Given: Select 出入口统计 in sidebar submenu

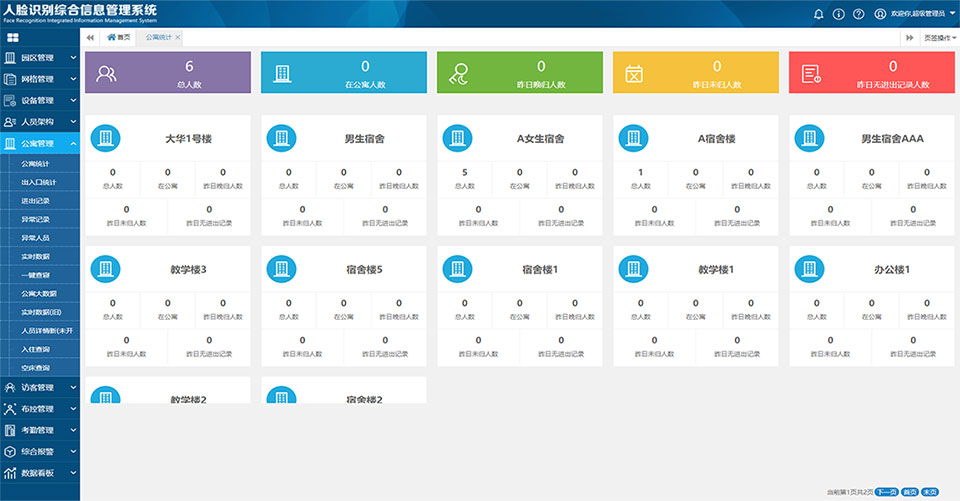Looking at the screenshot, I should (x=39, y=182).
